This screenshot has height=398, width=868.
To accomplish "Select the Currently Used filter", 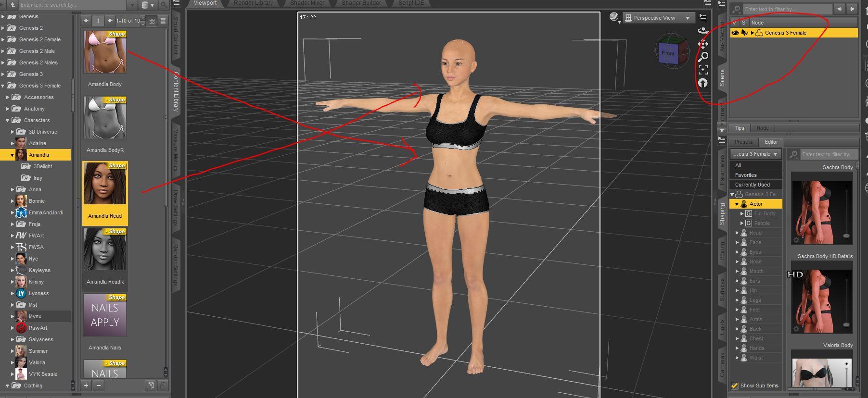I will coord(753,185).
